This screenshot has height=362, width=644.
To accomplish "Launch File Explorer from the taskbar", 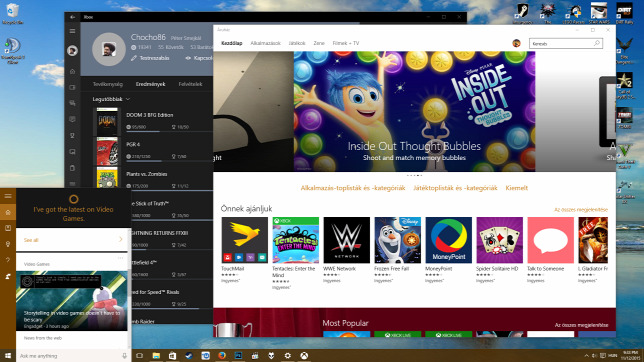I will coord(156,356).
